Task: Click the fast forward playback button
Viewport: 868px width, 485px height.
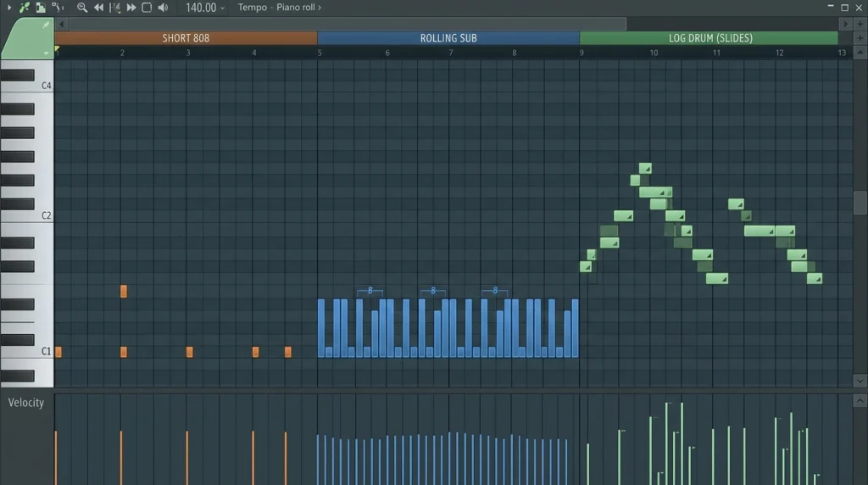Action: click(x=131, y=7)
